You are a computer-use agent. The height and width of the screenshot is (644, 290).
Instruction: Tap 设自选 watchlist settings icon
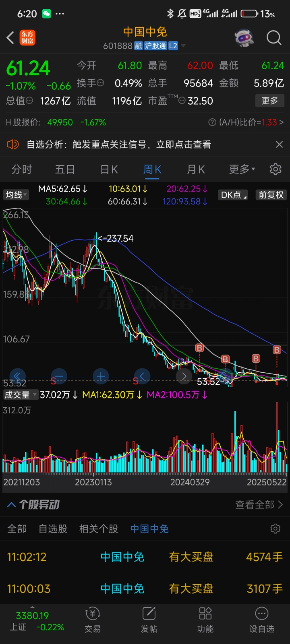pos(262,620)
